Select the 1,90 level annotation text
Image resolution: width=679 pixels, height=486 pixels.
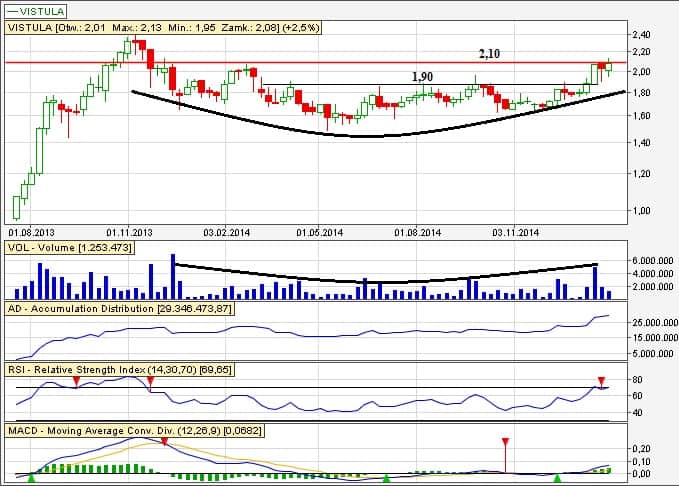(423, 76)
